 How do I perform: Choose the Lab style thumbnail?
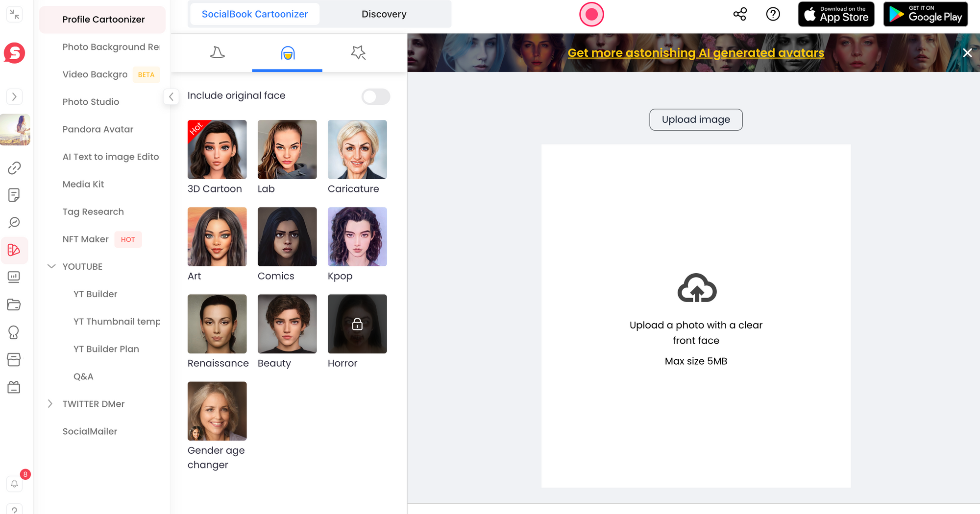click(287, 149)
